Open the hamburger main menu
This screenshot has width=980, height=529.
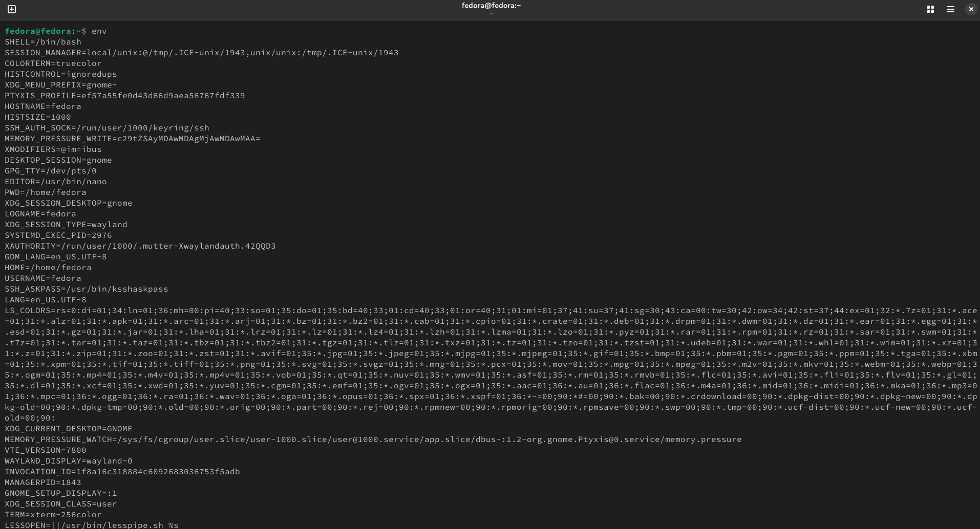pyautogui.click(x=950, y=9)
